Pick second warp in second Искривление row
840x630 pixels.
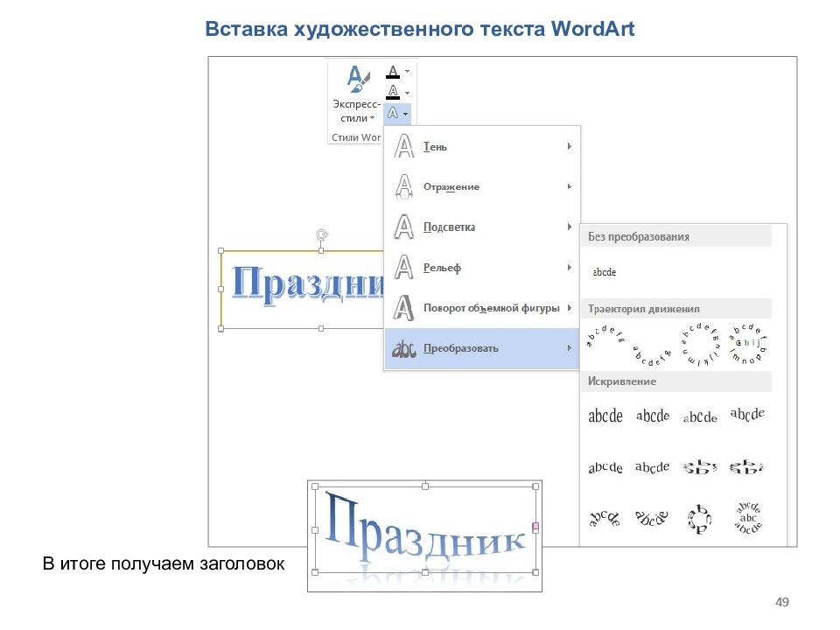(653, 466)
